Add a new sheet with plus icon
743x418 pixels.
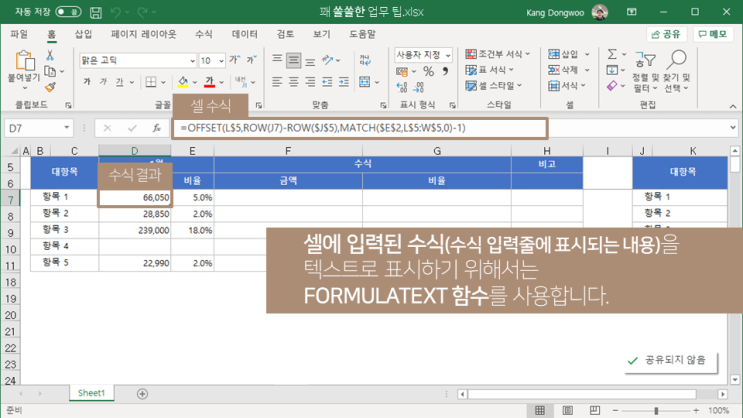pos(142,394)
